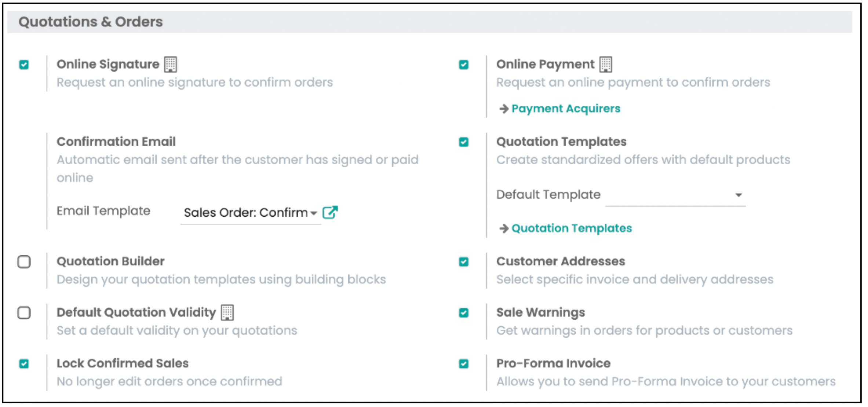Uncheck the Online Signature checkbox
The image size is (868, 407).
24,65
